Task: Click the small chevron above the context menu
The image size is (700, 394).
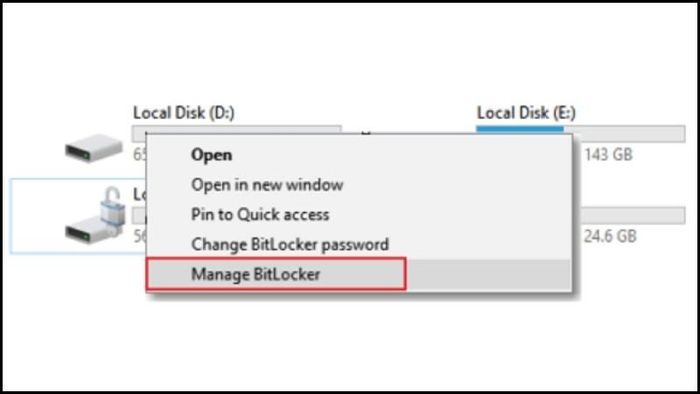Action: 366,133
